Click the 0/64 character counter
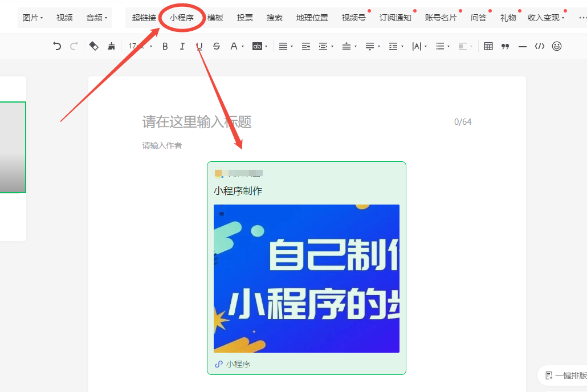 point(463,122)
